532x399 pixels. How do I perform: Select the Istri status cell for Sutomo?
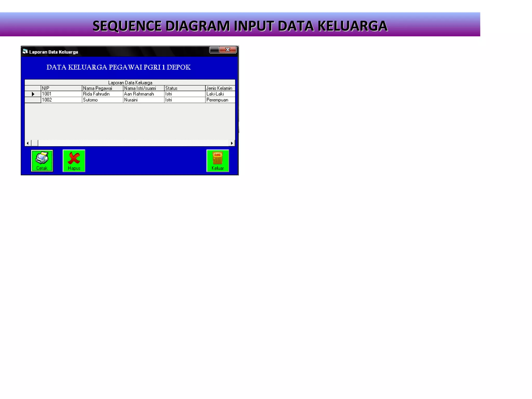[185, 100]
